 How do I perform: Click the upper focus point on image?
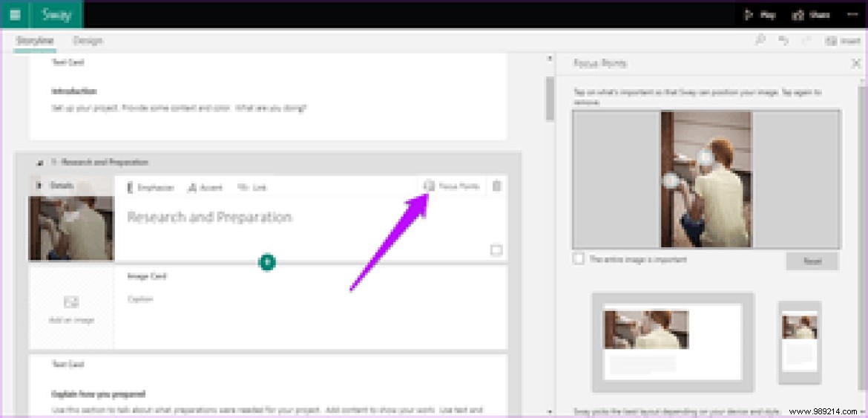coord(704,157)
